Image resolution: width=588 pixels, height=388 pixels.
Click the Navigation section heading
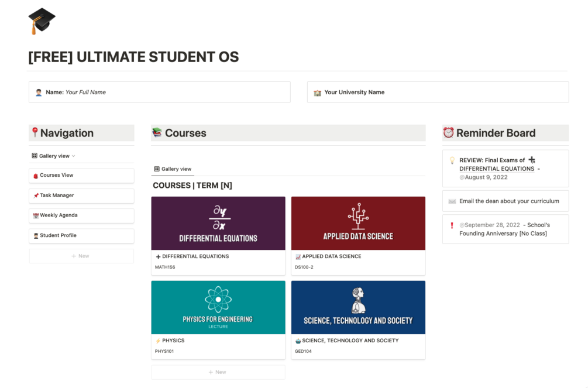(67, 133)
